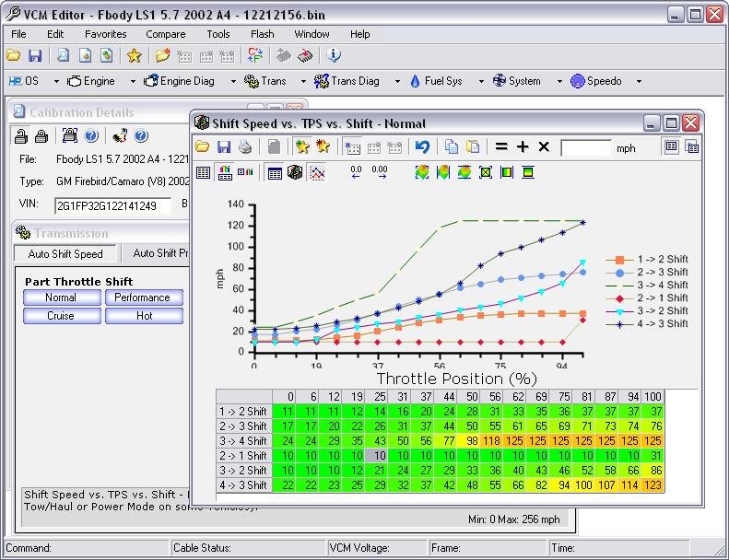
Task: Click the undo arrow icon
Action: click(423, 147)
